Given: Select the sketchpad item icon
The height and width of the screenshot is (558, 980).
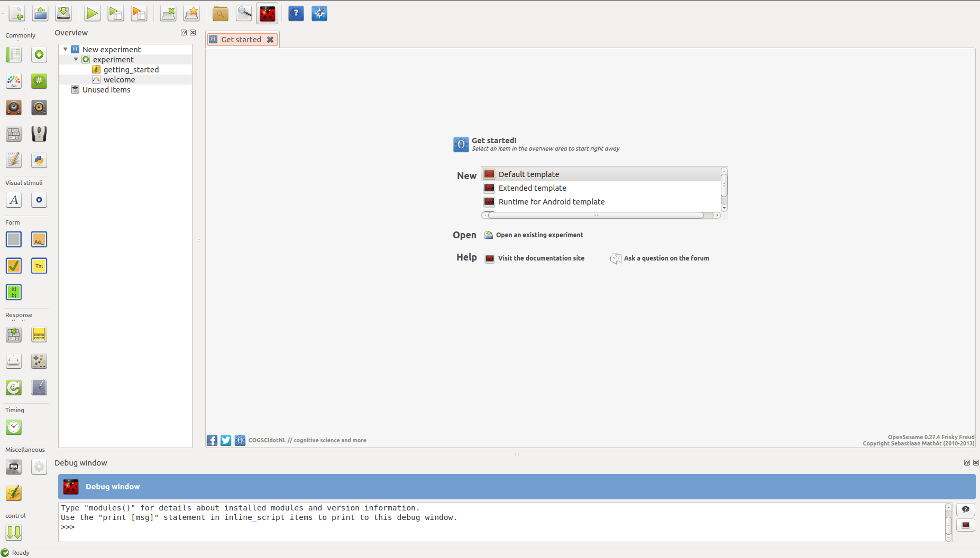Looking at the screenshot, I should 14,81.
